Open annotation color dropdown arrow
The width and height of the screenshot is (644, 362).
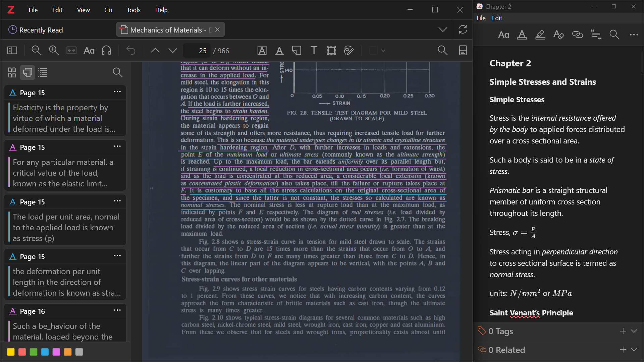click(383, 51)
